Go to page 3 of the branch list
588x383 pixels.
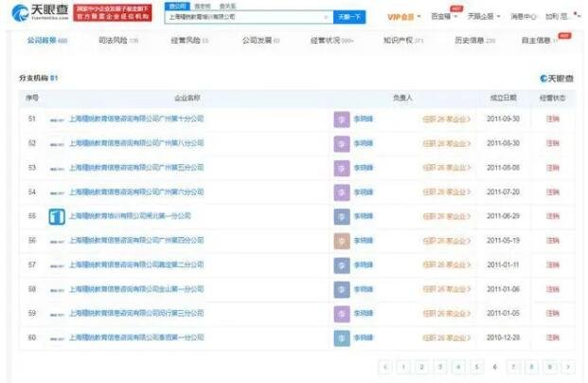(440, 367)
